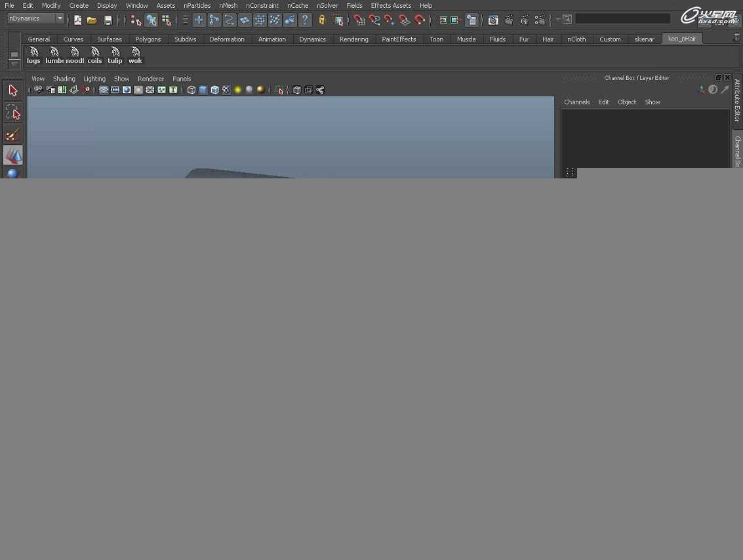Open the viewport Lighting menu
This screenshot has width=743, height=560.
[94, 79]
